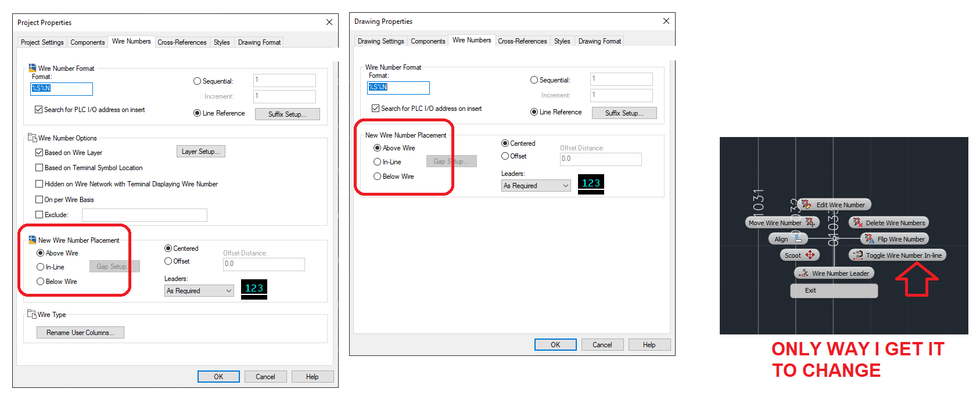The width and height of the screenshot is (980, 396).
Task: Select Move Wire Number in marking menu
Action: point(782,222)
